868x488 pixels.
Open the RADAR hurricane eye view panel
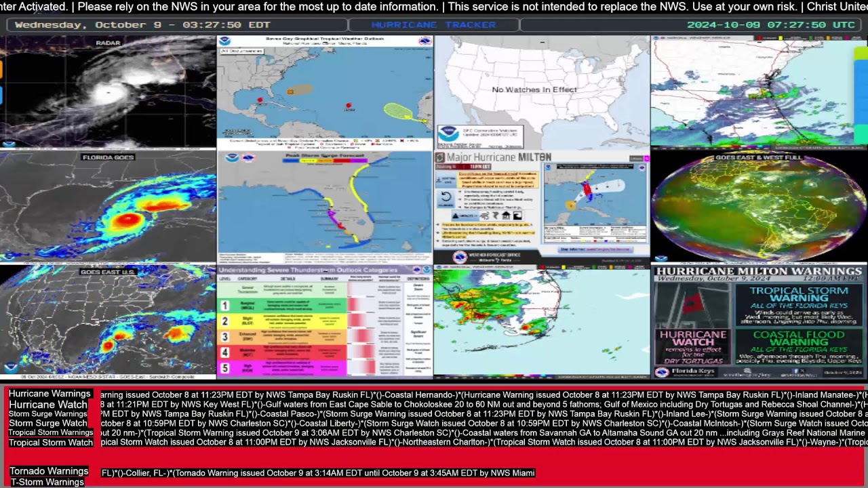[108, 92]
